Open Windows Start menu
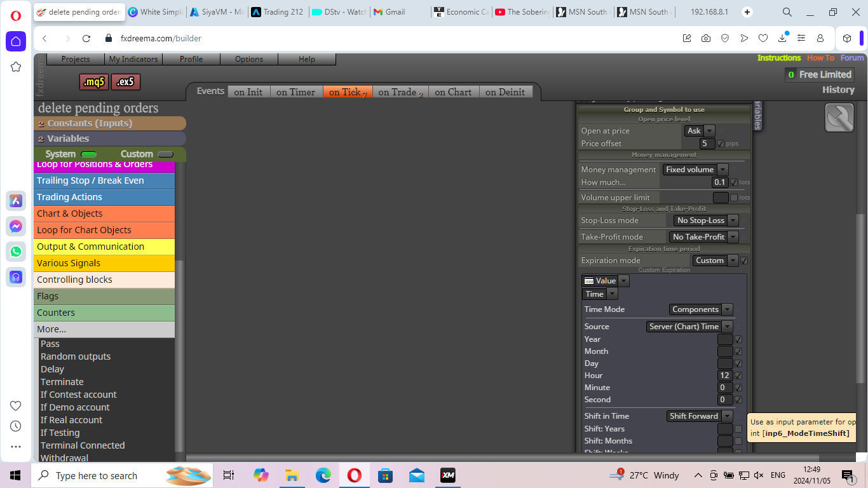 click(x=15, y=475)
